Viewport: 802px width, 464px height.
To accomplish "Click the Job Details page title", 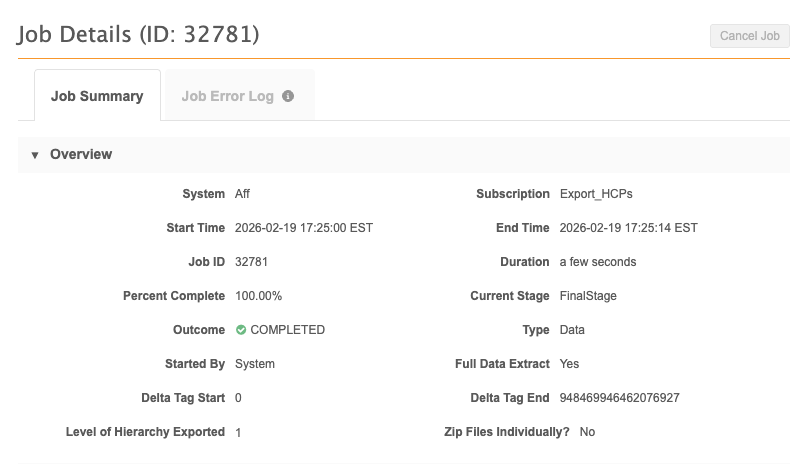I will tap(139, 34).
